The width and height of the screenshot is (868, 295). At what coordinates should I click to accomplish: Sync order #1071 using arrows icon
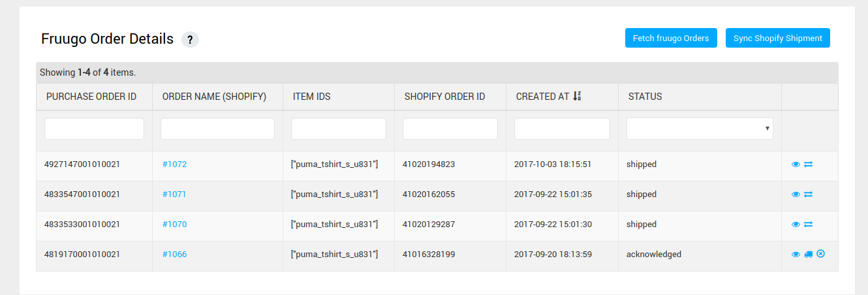coord(808,194)
